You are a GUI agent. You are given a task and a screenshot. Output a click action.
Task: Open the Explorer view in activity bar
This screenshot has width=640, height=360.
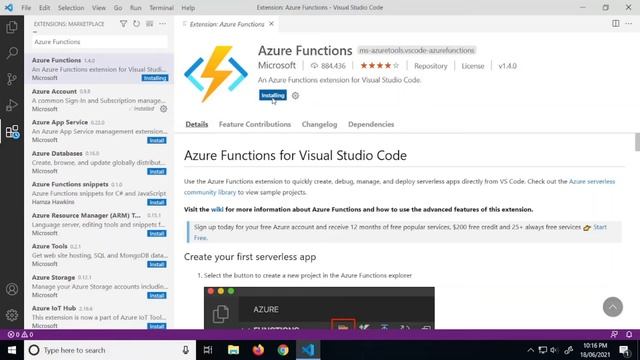coord(12,27)
